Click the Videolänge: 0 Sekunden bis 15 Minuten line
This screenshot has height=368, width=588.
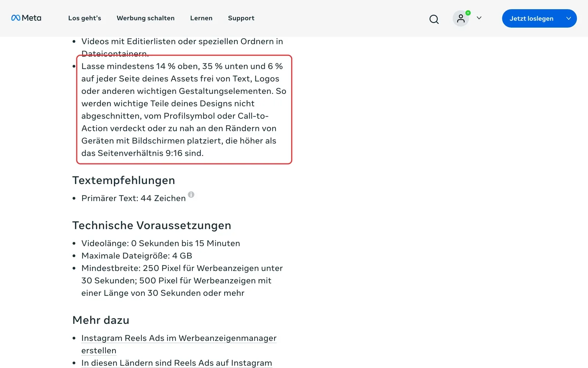coord(161,243)
